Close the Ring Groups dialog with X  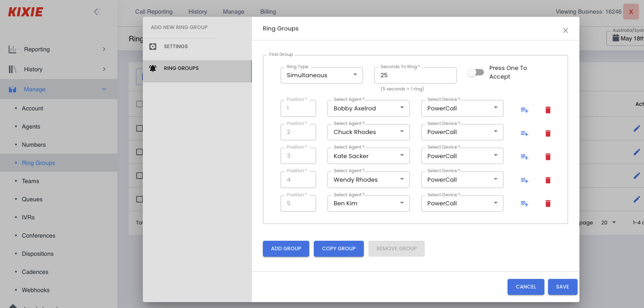(565, 30)
